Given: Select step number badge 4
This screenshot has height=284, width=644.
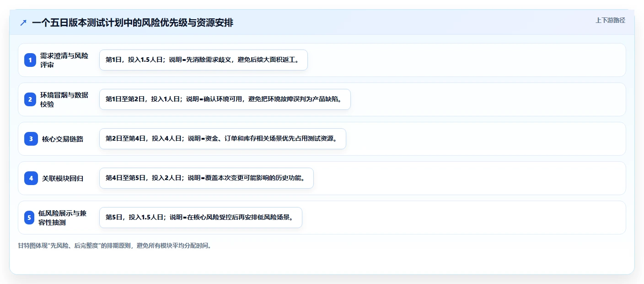Looking at the screenshot, I should 31,178.
